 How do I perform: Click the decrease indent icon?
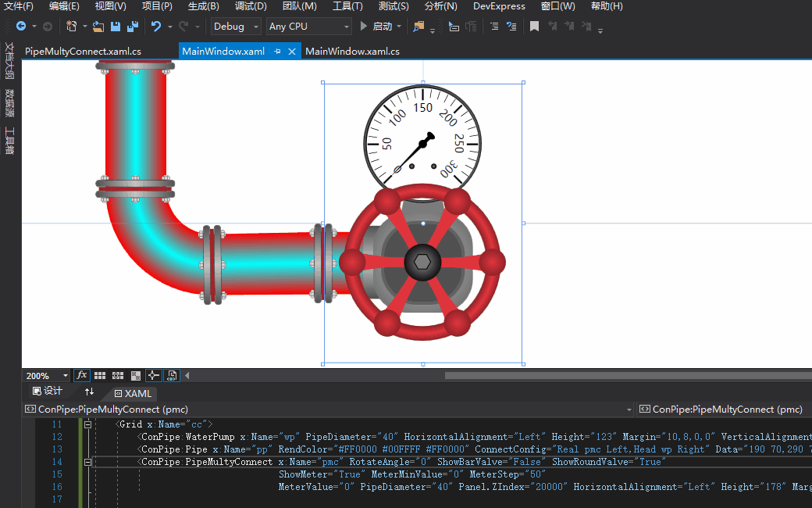pos(454,27)
